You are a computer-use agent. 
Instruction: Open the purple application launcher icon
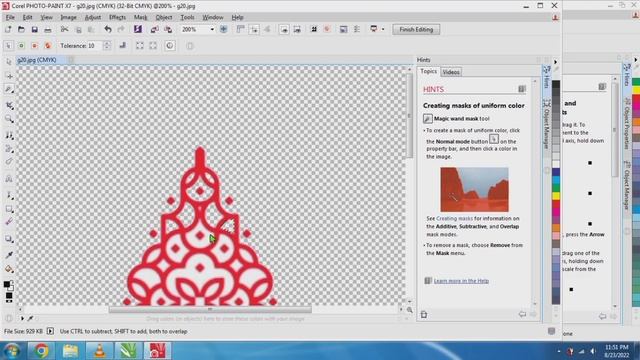[x=138, y=29]
